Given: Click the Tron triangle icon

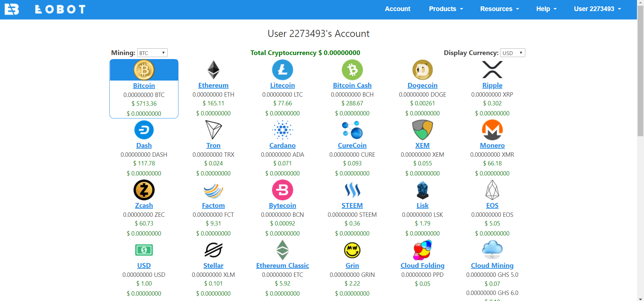Looking at the screenshot, I should 213,130.
